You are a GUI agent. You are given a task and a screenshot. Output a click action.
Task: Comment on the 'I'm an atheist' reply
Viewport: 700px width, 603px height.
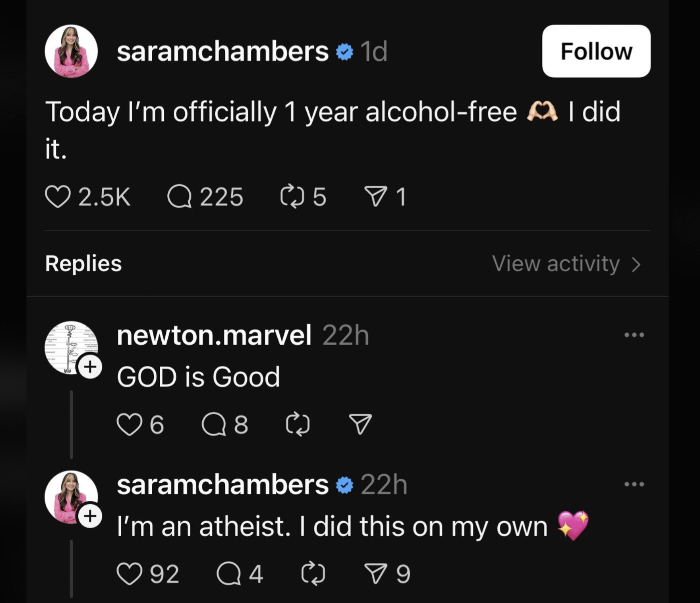[x=228, y=574]
